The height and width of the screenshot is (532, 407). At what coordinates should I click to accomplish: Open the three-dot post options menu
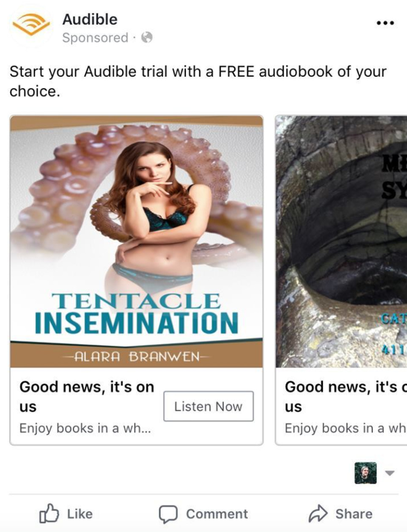(385, 23)
